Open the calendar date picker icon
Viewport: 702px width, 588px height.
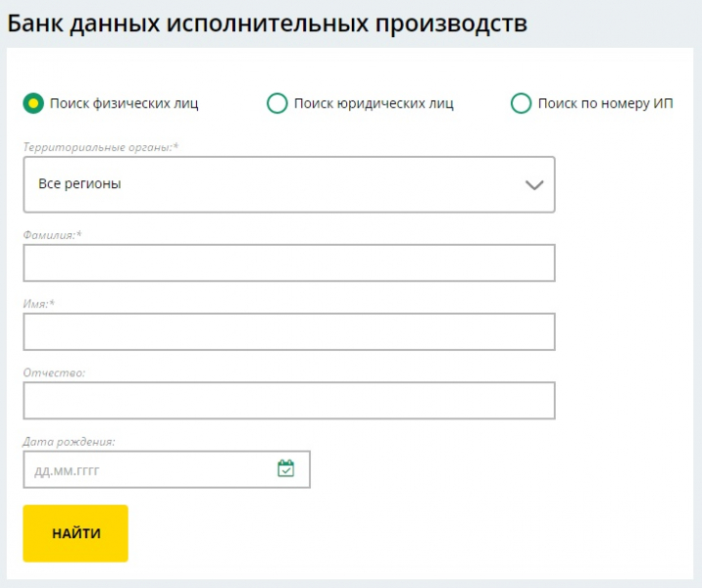click(285, 469)
